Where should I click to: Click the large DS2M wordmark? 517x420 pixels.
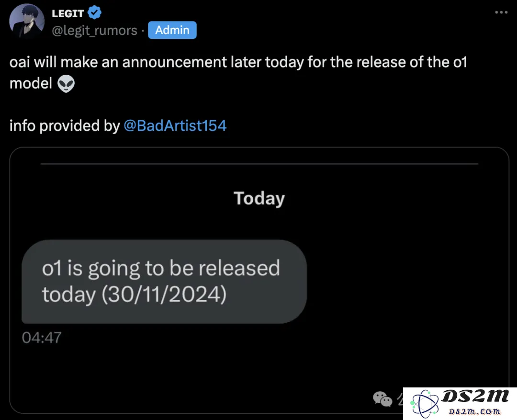475,396
